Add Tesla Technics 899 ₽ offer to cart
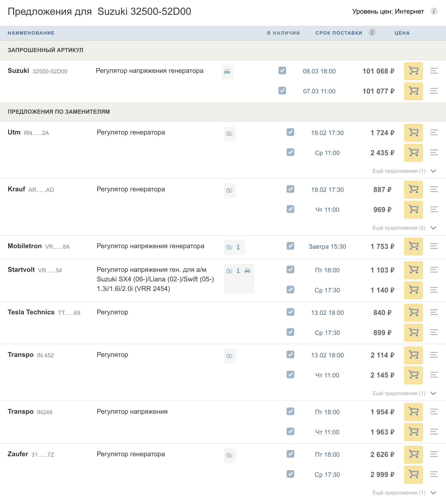Image resolution: width=446 pixels, height=504 pixels. [x=413, y=333]
